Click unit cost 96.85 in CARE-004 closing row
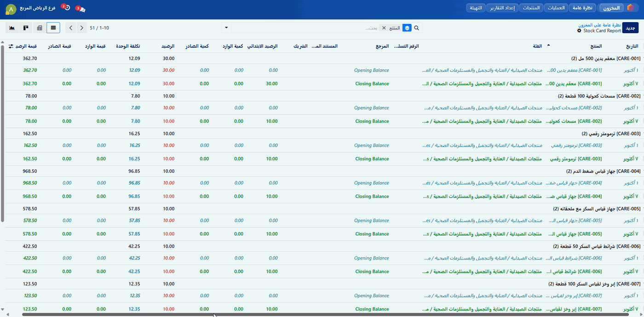This screenshot has width=644, height=317. (134, 196)
